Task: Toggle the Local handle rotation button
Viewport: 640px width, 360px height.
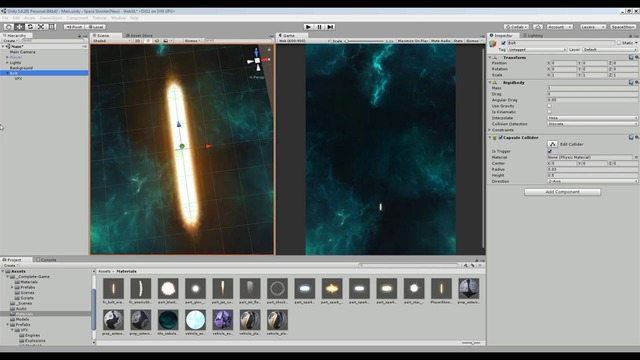Action: coord(95,27)
